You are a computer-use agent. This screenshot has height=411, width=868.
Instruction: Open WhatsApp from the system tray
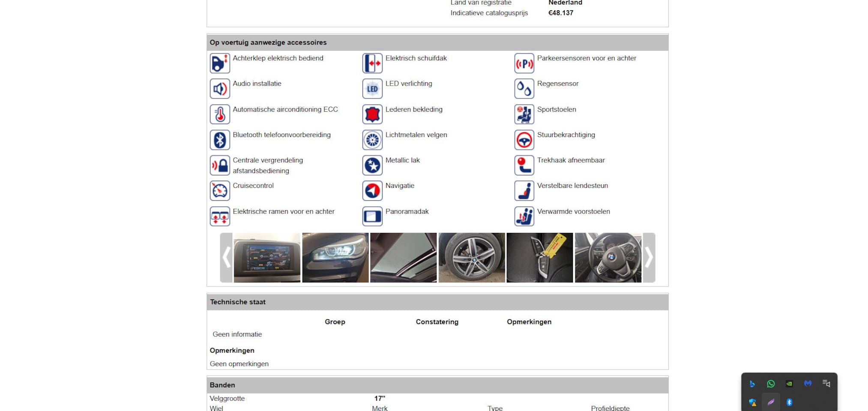[771, 384]
